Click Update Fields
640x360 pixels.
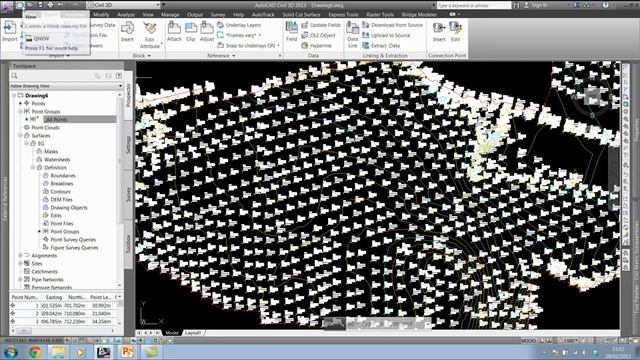coord(321,25)
